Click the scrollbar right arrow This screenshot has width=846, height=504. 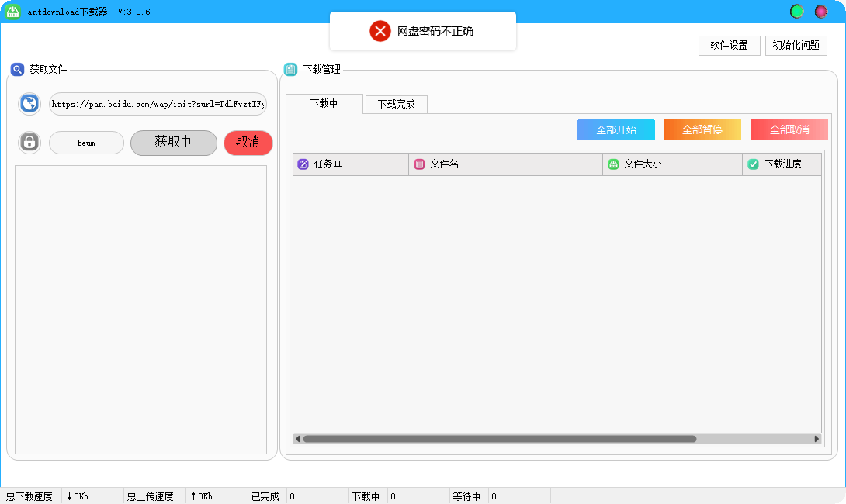coord(817,439)
